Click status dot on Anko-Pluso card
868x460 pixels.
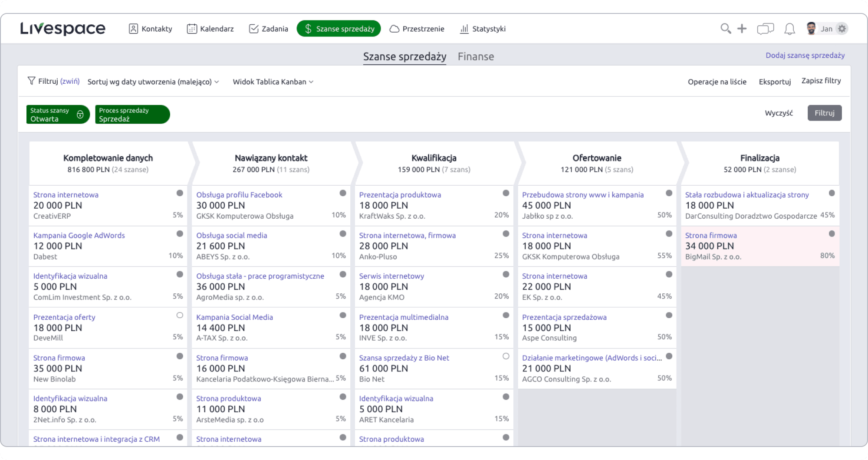506,234
